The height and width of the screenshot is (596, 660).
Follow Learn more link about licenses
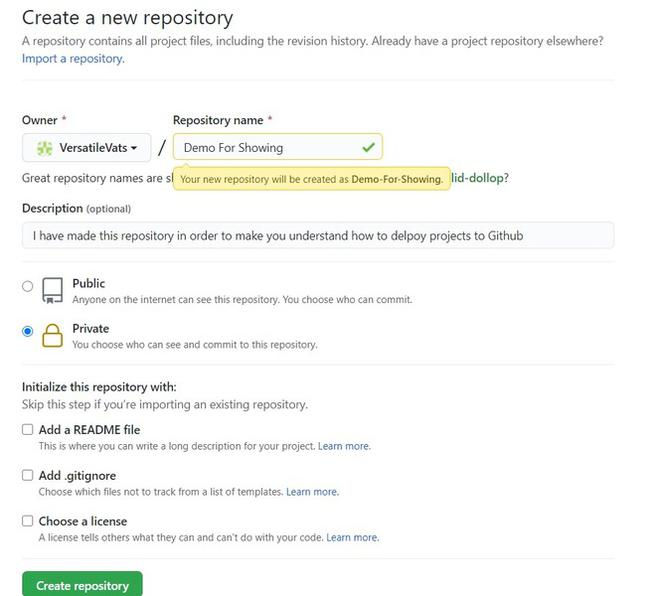coord(352,537)
